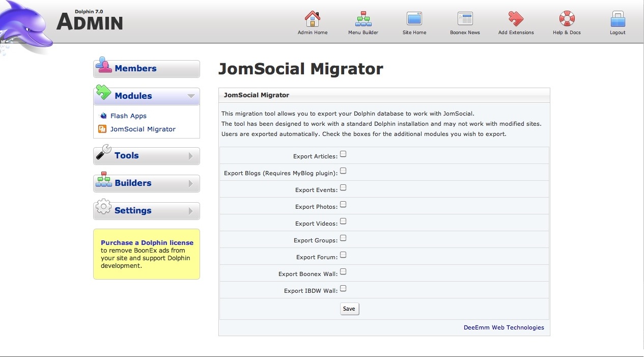Click the Export Articles label text
Screen dimensions: 644x357
316,156
